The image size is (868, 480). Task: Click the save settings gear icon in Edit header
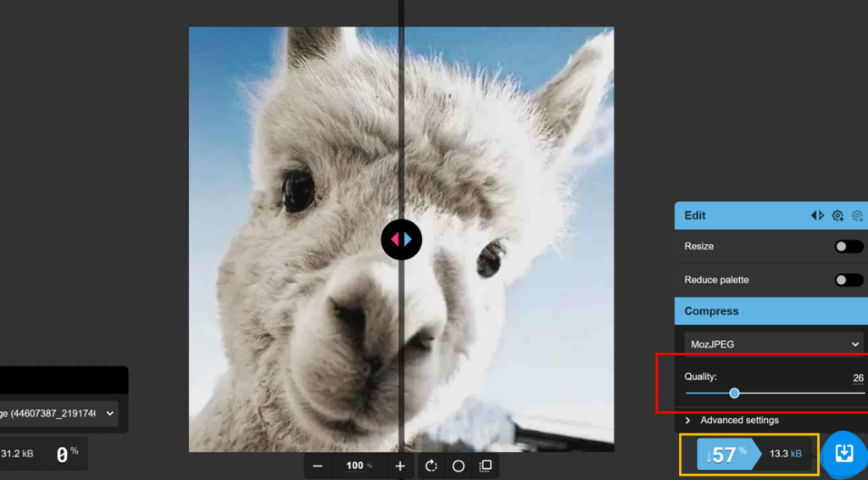[837, 215]
